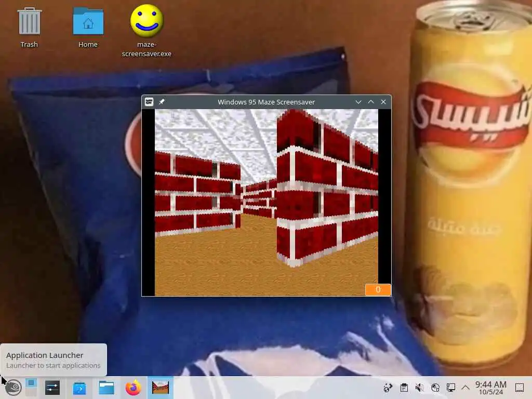Open the Application Launcher in the taskbar

coord(13,388)
